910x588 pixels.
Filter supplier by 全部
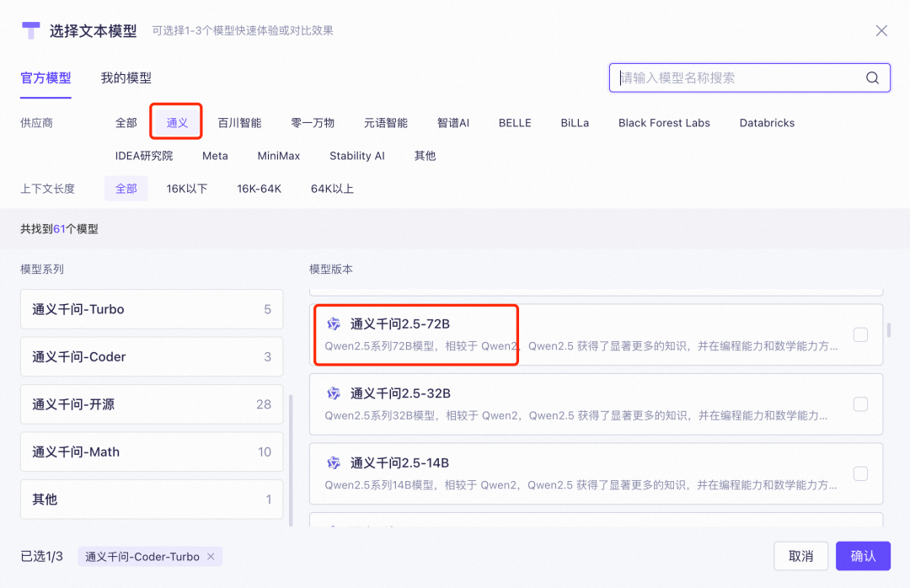click(x=126, y=122)
